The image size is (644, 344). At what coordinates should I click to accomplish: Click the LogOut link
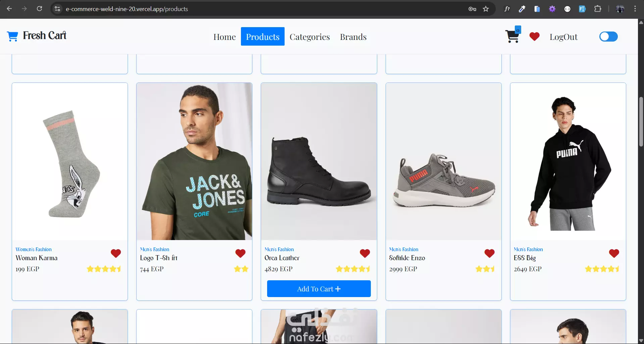[x=563, y=37]
